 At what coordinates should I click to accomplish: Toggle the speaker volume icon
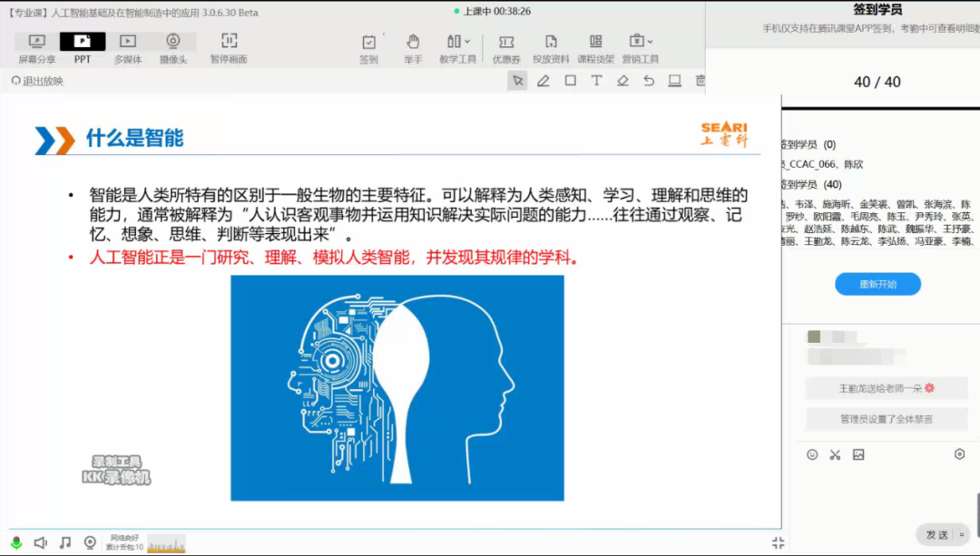[41, 542]
